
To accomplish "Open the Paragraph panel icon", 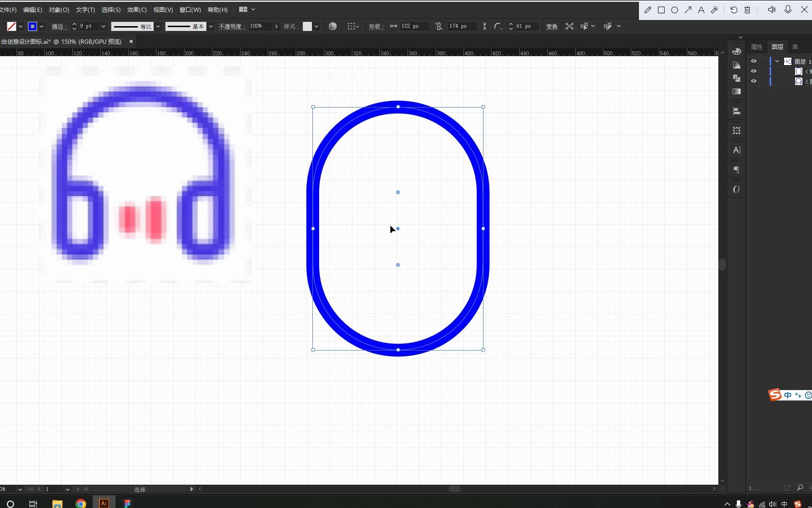I will [x=736, y=170].
